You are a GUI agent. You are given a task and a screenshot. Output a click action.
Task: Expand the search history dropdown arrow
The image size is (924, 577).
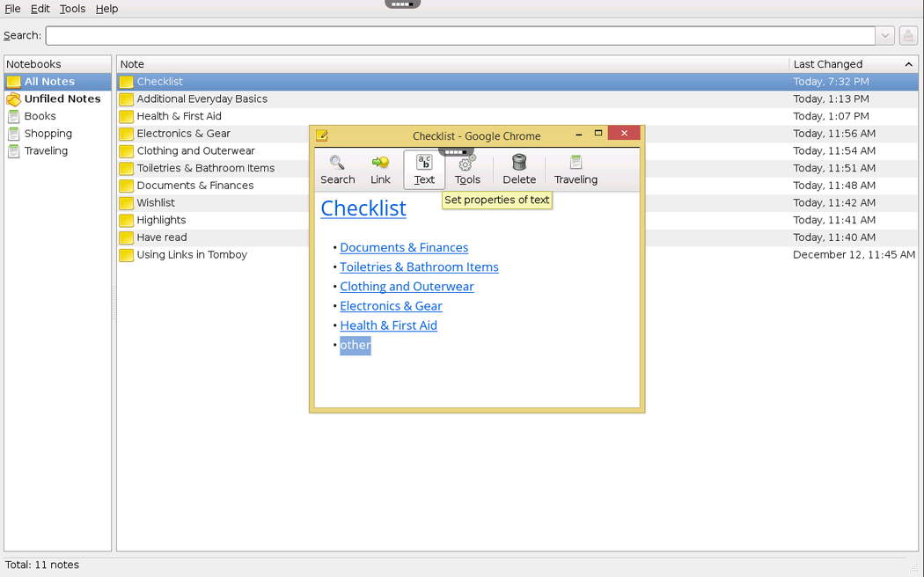pyautogui.click(x=885, y=36)
